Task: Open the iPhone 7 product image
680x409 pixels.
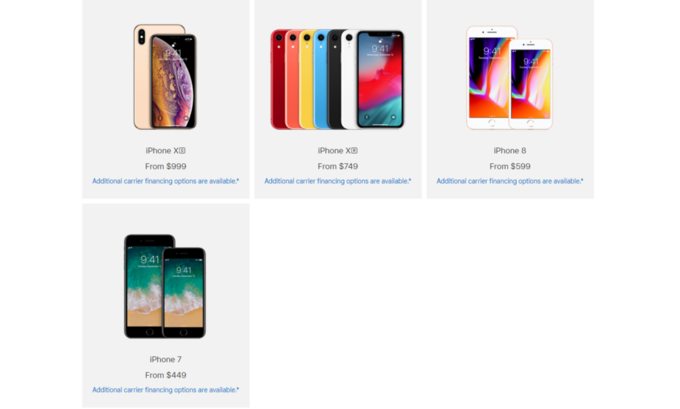Action: pyautogui.click(x=165, y=286)
